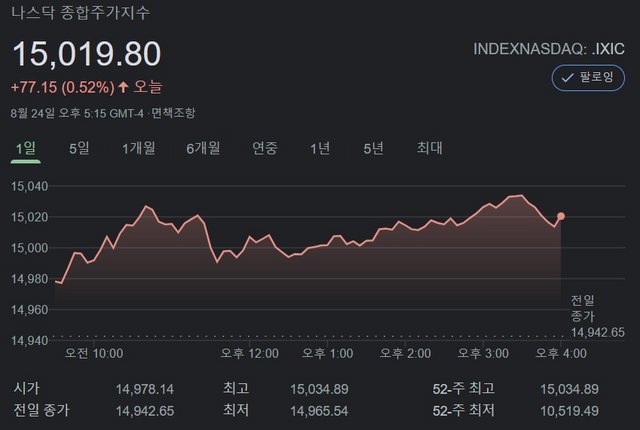
Task: Click the 오후 2:00 time axis label
Action: tap(405, 353)
